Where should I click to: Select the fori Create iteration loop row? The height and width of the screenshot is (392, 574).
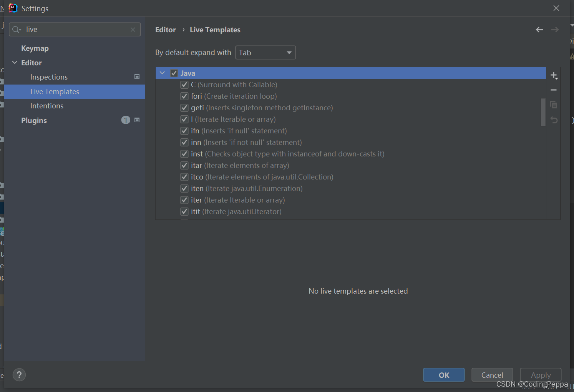pyautogui.click(x=351, y=96)
